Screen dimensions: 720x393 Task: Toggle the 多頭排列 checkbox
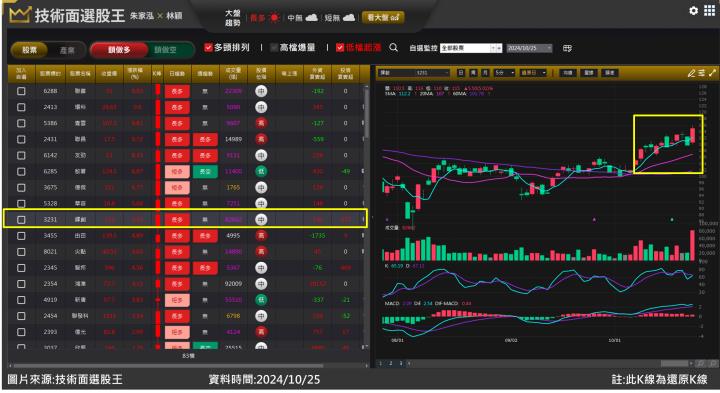point(208,47)
